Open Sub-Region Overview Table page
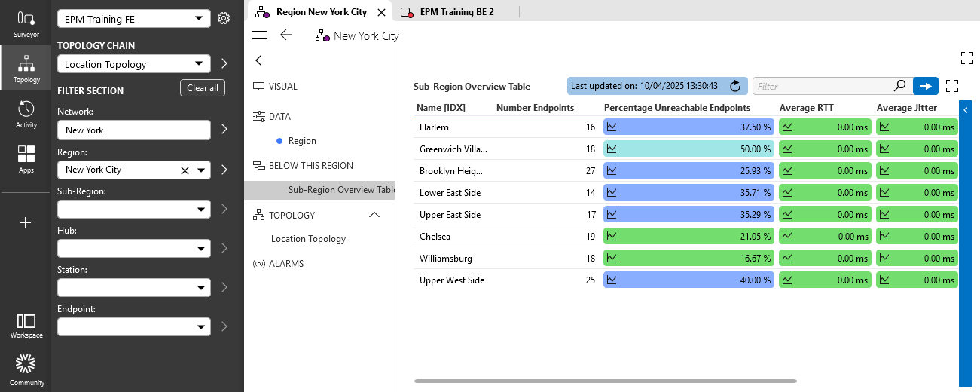The image size is (980, 392). point(319,190)
